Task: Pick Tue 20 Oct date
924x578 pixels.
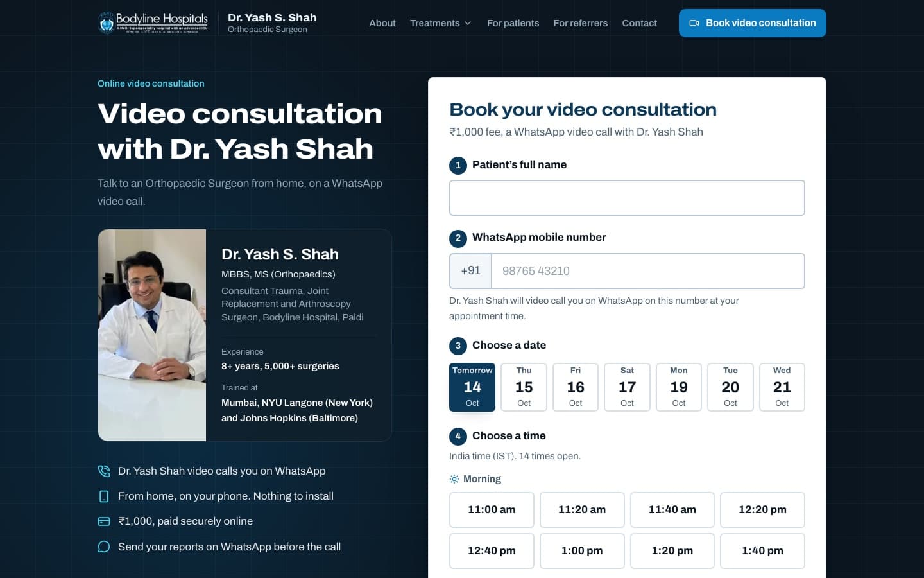Action: pyautogui.click(x=730, y=387)
